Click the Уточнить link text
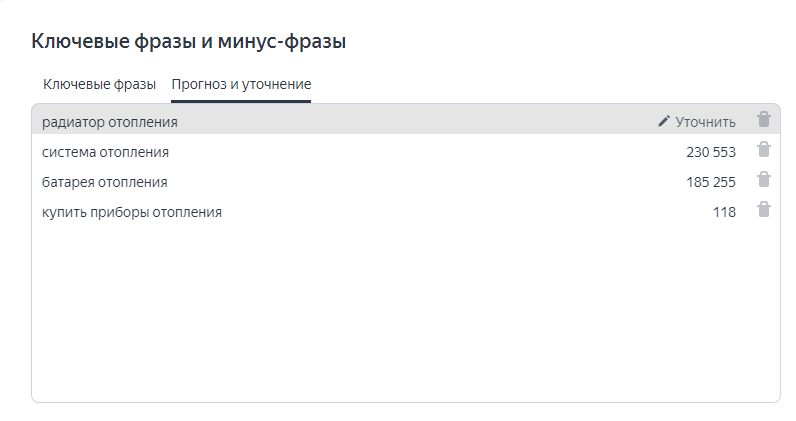This screenshot has width=796, height=421. [706, 122]
